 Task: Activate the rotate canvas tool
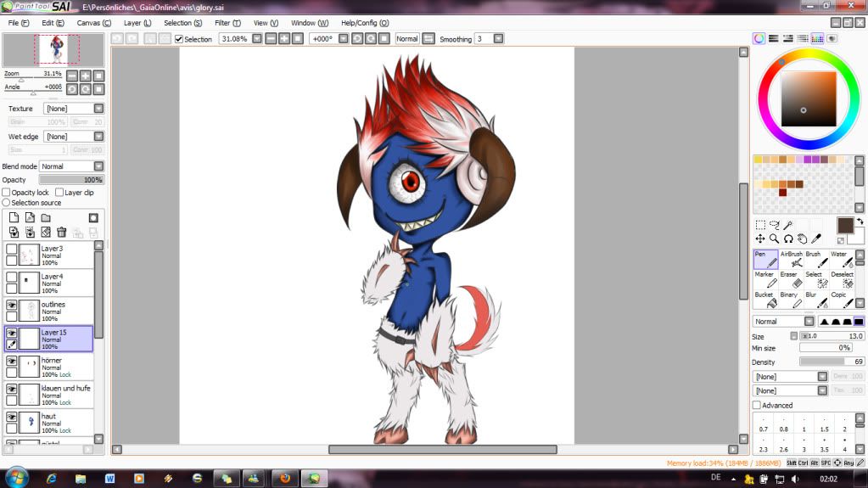coord(788,238)
